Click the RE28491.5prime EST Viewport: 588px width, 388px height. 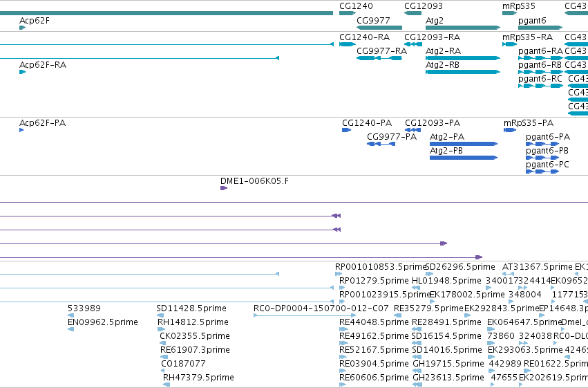pos(417,329)
